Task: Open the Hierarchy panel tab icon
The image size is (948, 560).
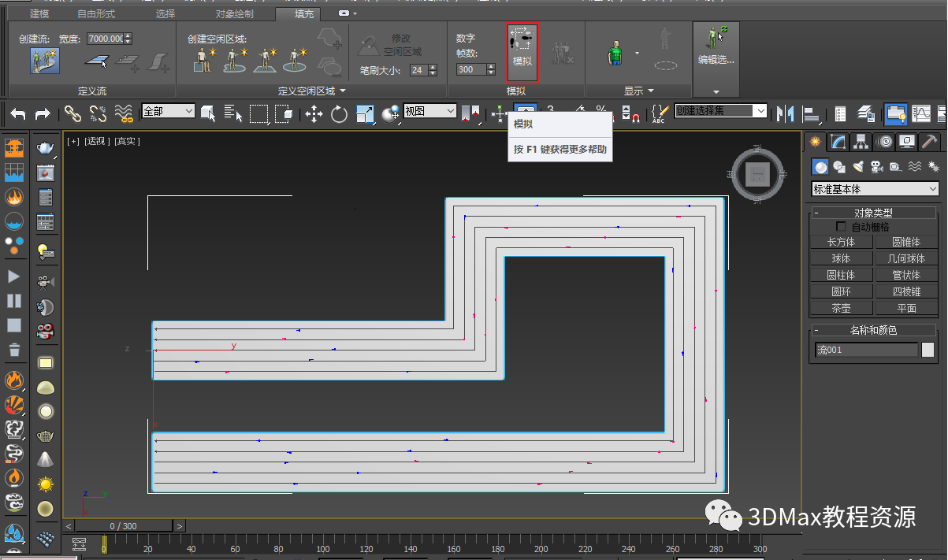Action: pyautogui.click(x=861, y=142)
